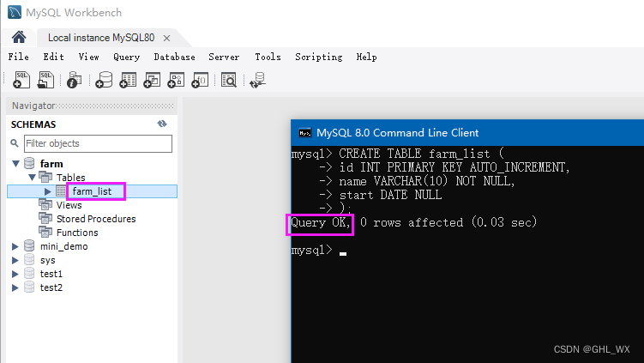Close the Local instance MySQL80 tab
Viewport: 644px width, 363px height.
tap(166, 39)
